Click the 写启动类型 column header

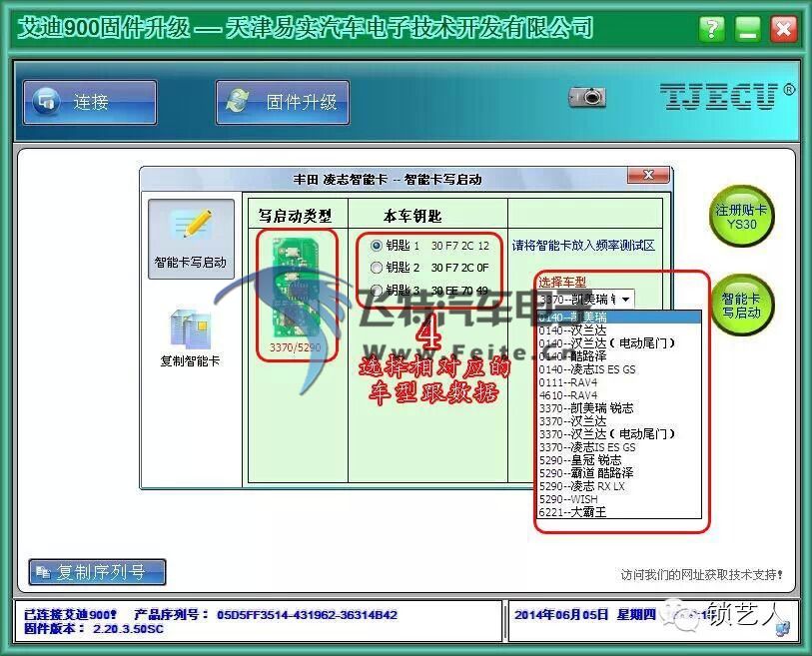[x=296, y=216]
